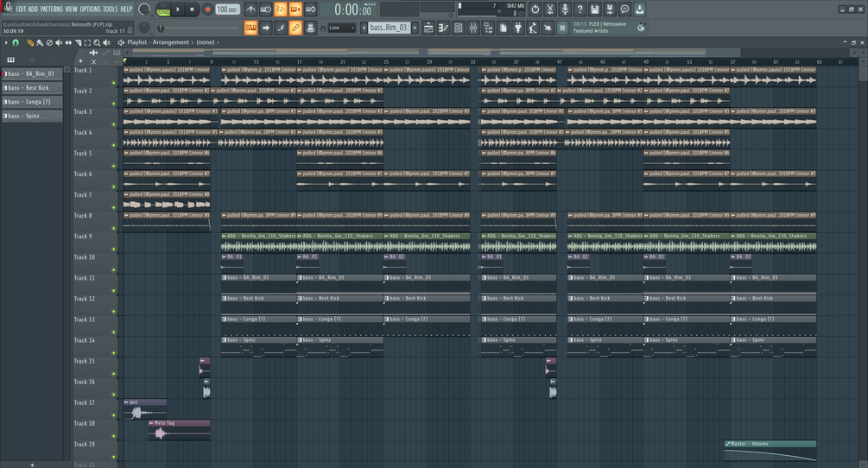Open the TOOLS menu

111,9
